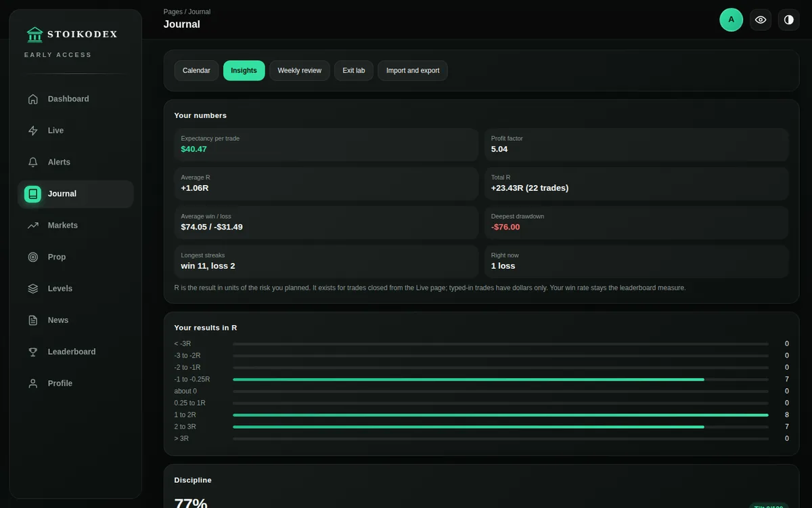The height and width of the screenshot is (508, 812).
Task: Open the green avatar A menu
Action: point(731,20)
